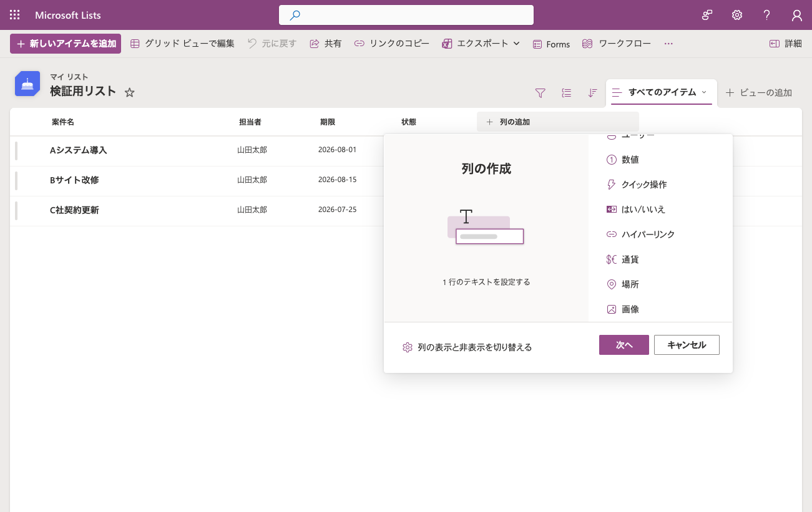Click 元に戻す undo command

coord(272,44)
